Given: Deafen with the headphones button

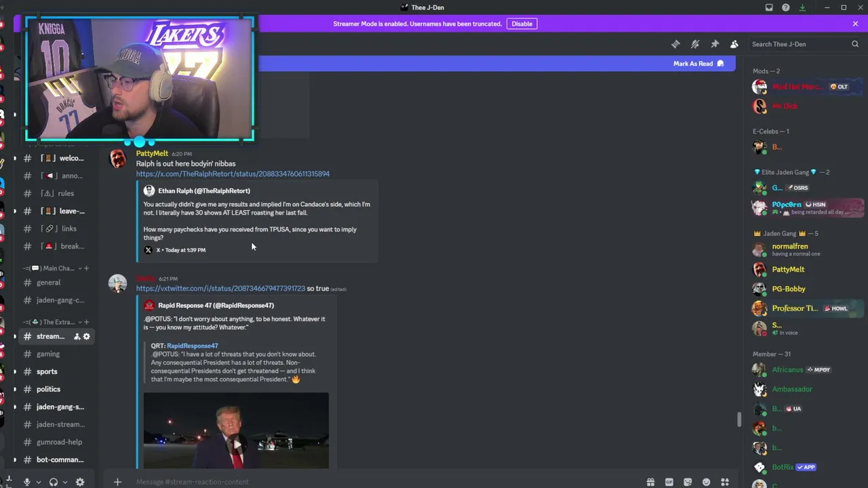Looking at the screenshot, I should pos(54,482).
